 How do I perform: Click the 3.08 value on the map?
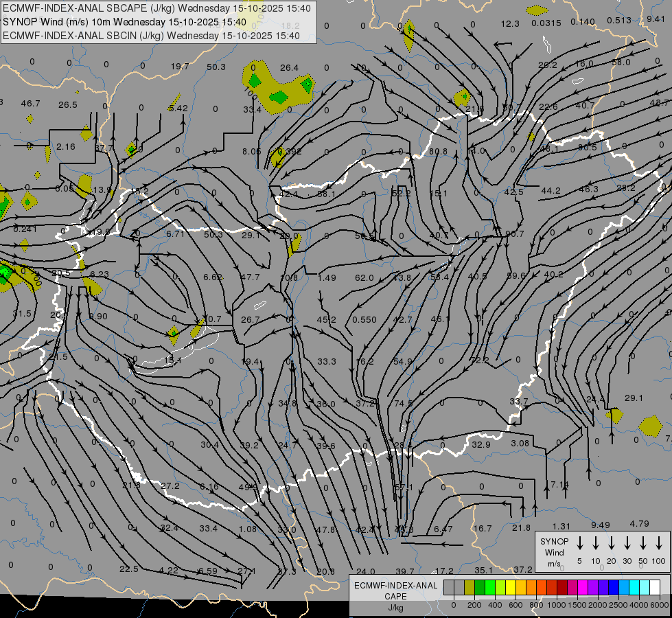520,443
